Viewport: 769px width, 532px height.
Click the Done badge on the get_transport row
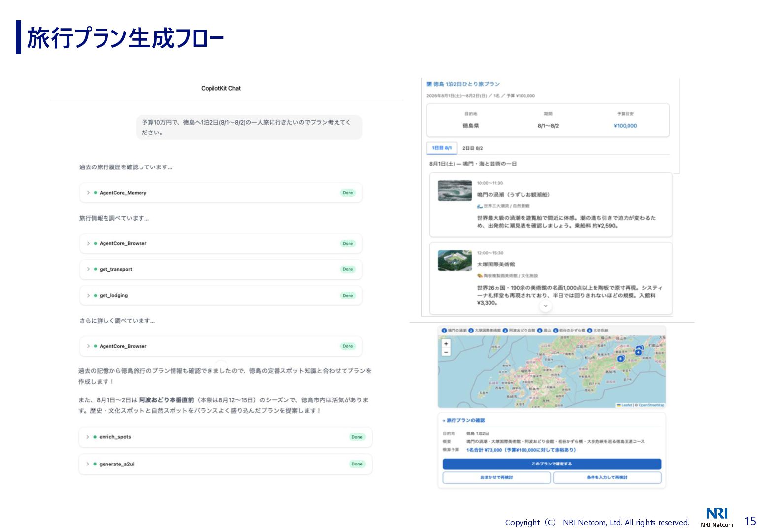(x=348, y=269)
